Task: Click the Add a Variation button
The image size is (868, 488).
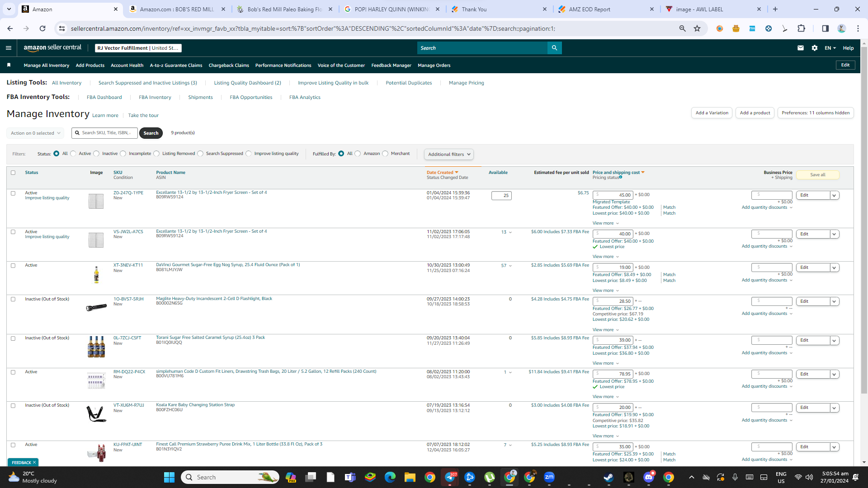Action: (x=712, y=113)
